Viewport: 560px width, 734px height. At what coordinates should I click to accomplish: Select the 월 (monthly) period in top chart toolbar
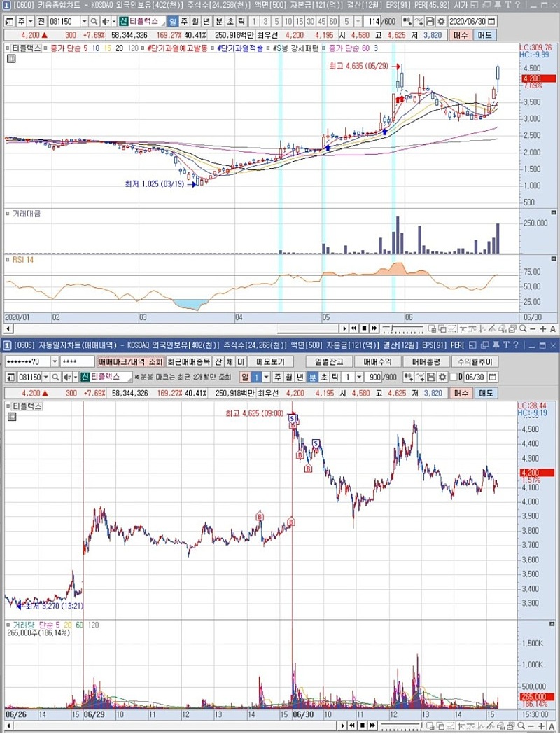[x=195, y=22]
